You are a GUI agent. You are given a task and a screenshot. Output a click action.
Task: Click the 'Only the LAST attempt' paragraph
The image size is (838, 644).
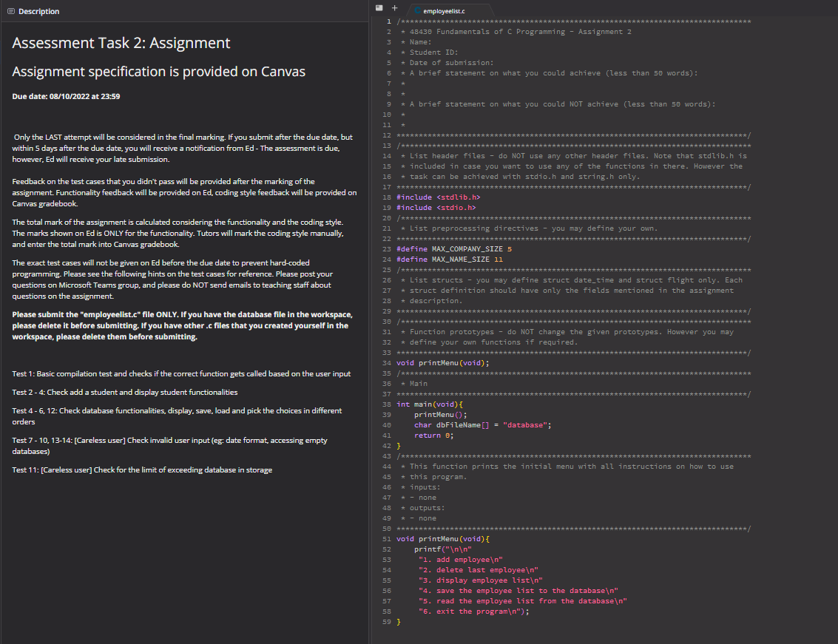tap(182, 148)
